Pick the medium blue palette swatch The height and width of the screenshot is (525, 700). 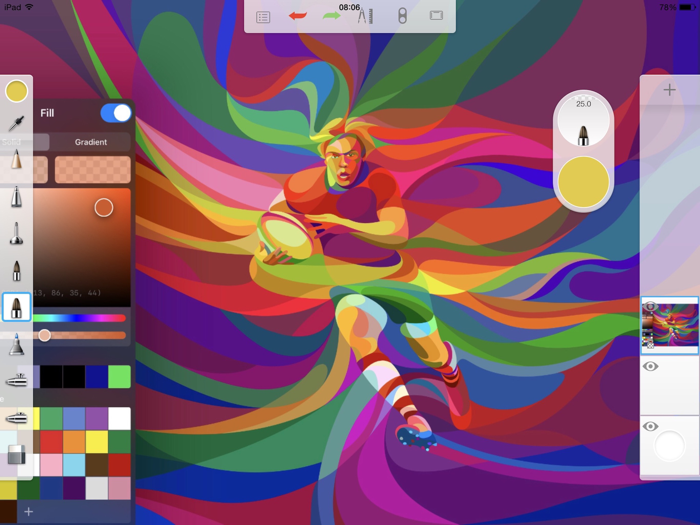[x=74, y=419]
